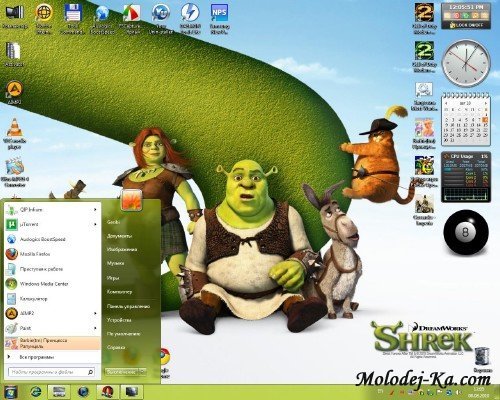
Task: Open the green Call of Duty 2 shortcut
Action: click(424, 57)
